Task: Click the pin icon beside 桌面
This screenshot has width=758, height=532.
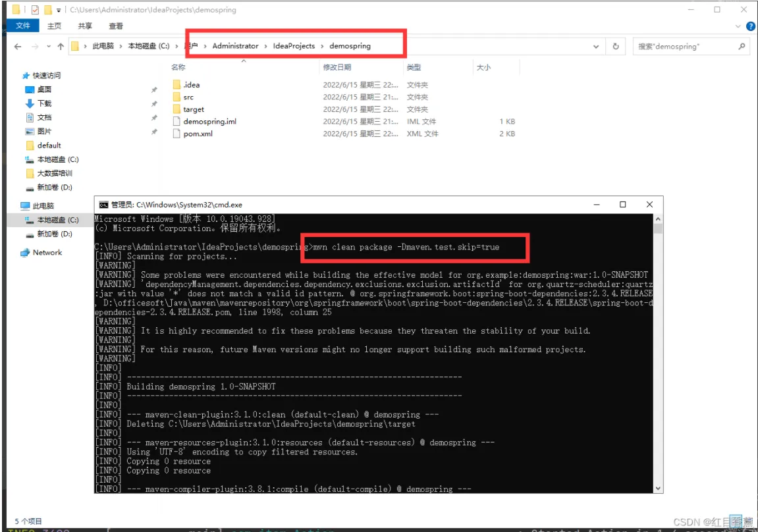Action: pyautogui.click(x=154, y=90)
